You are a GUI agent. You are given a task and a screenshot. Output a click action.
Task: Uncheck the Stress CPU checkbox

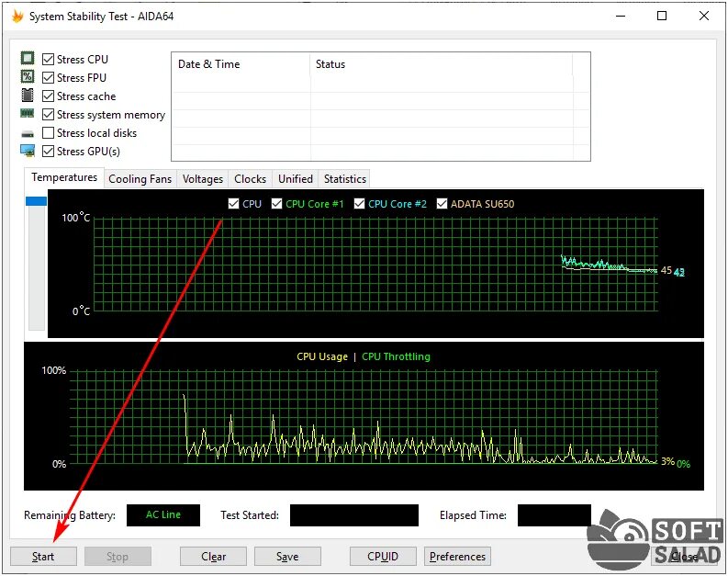48,59
